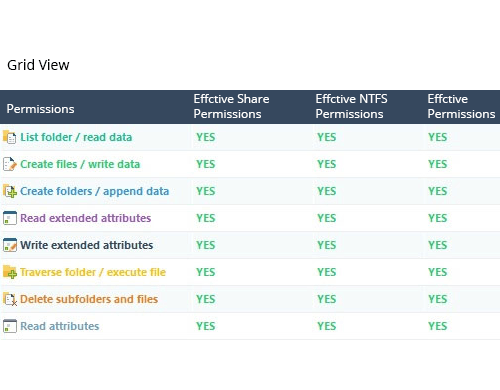500x390 pixels.
Task: Sort by Effctive NTFS Permissions header
Action: click(x=351, y=106)
